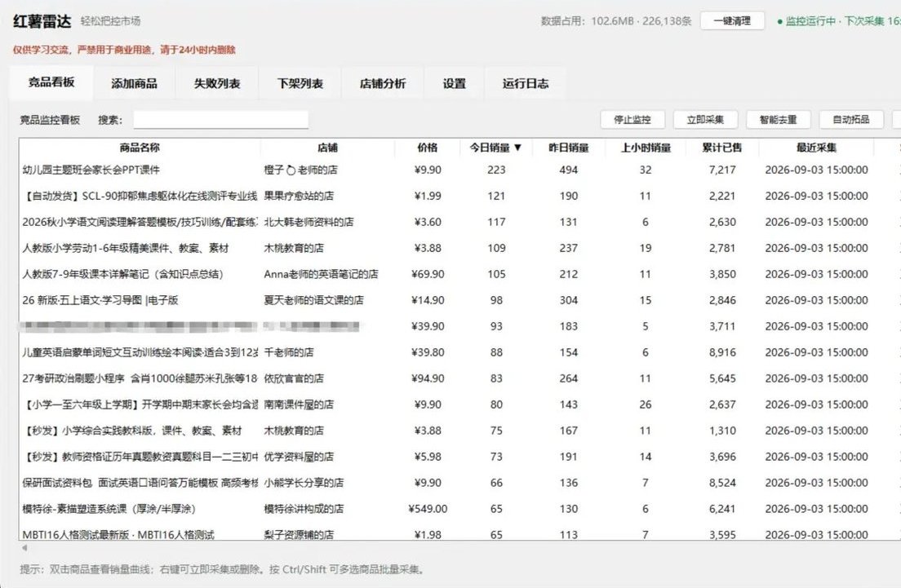Click the 监控运行中 status text
This screenshot has width=901, height=588.
[810, 21]
